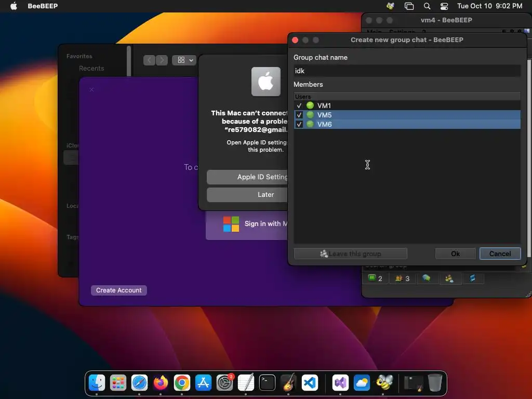Uncheck VM1 in members list
Image resolution: width=532 pixels, height=399 pixels.
(x=299, y=105)
